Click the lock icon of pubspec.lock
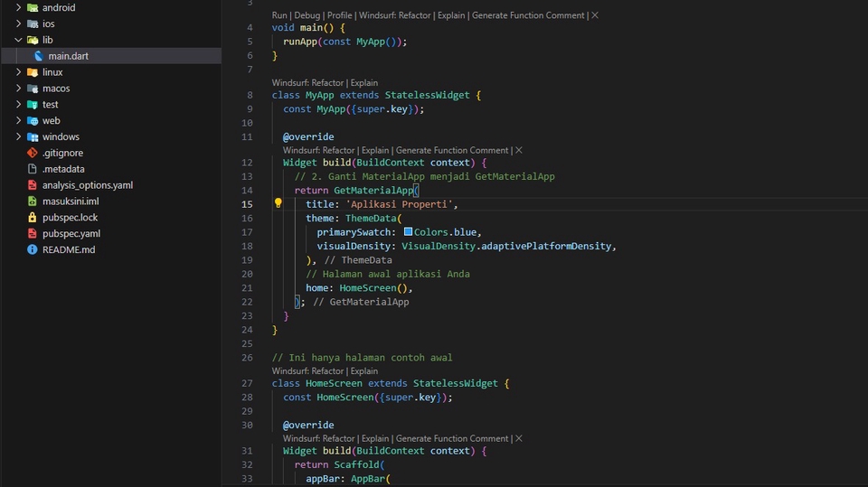 point(33,217)
